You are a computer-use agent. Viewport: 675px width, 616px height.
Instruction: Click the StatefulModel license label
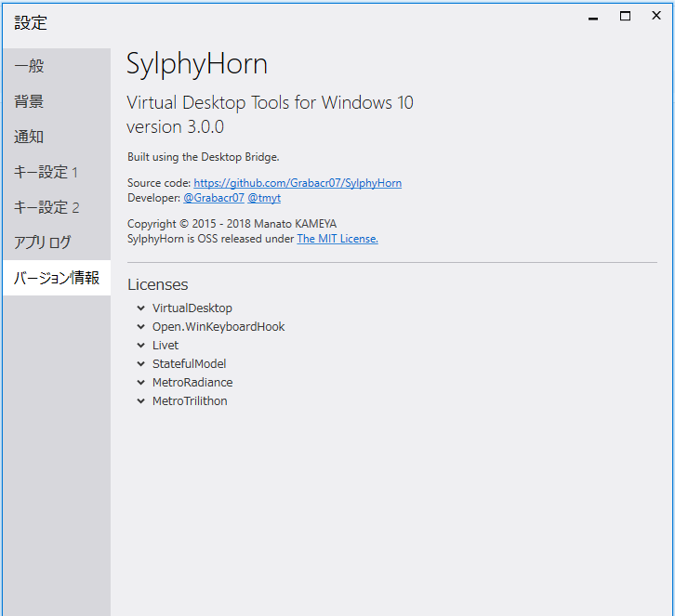pos(189,363)
